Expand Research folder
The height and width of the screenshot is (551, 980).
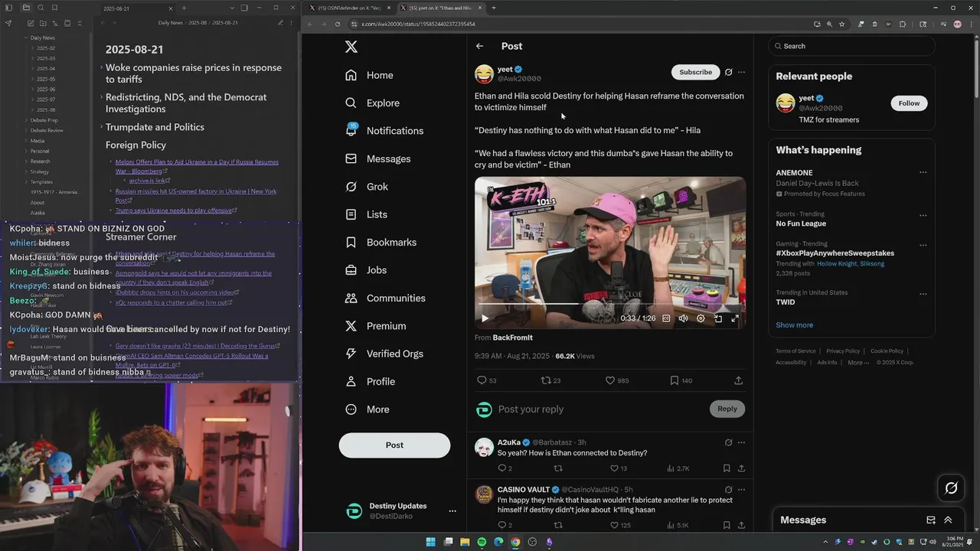[25, 161]
